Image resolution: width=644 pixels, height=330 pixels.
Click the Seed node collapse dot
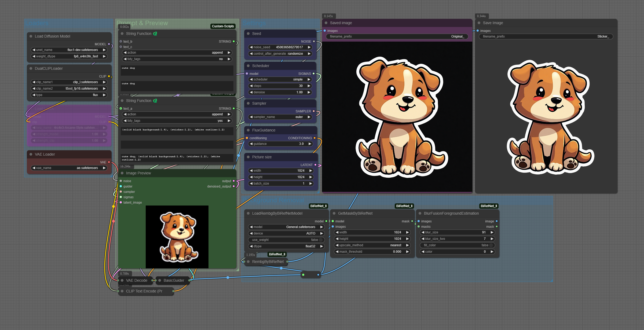tap(248, 34)
